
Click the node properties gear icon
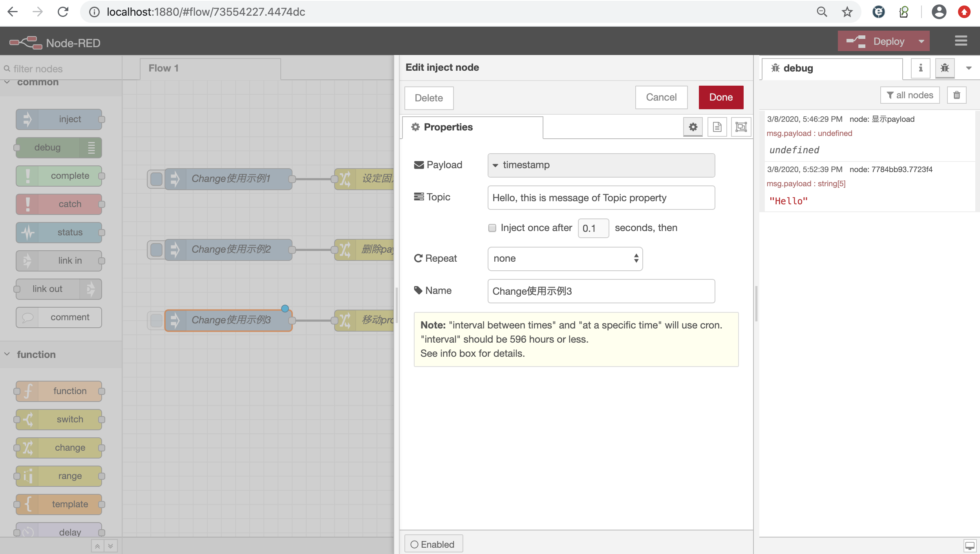693,127
